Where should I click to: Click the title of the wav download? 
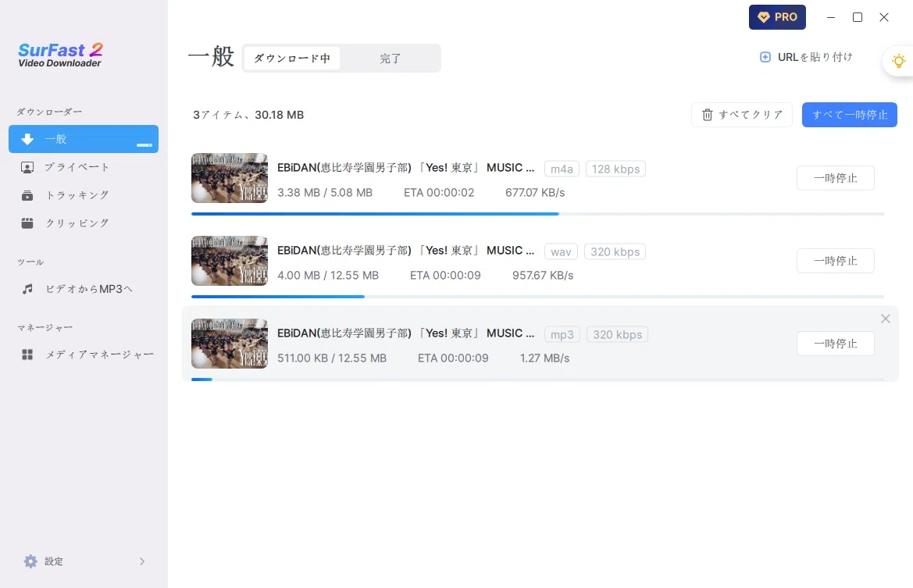pos(405,251)
